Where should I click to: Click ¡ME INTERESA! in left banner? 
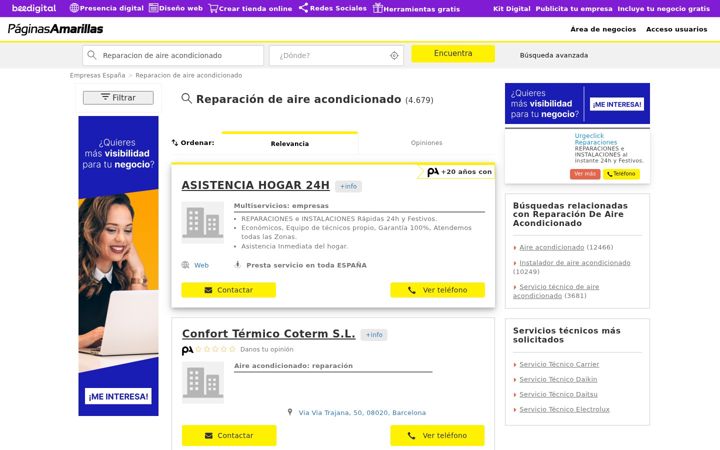[x=118, y=396]
